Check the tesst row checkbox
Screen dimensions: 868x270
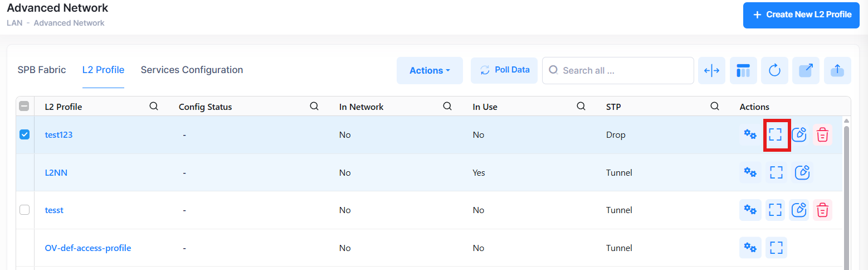(25, 210)
